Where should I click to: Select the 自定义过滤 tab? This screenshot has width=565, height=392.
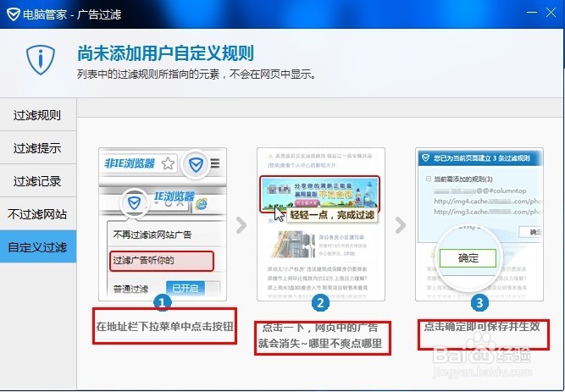pyautogui.click(x=38, y=247)
